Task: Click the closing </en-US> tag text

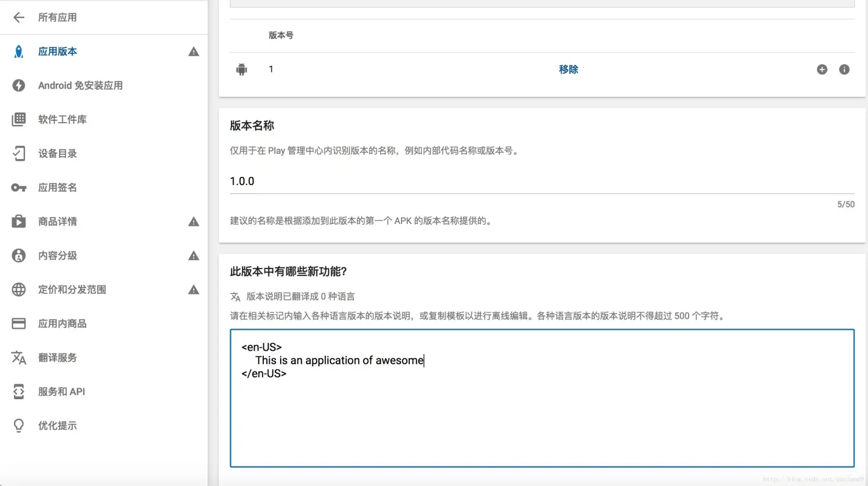Action: click(264, 374)
